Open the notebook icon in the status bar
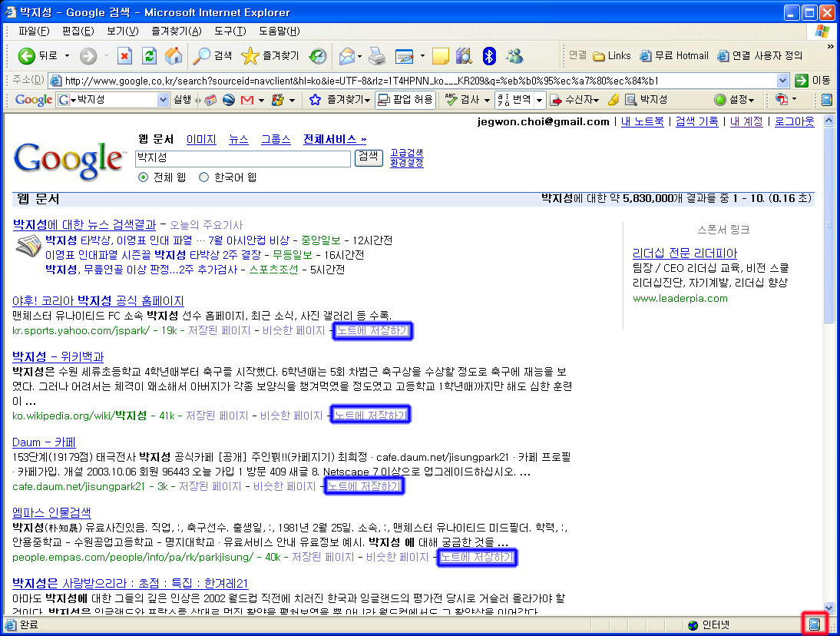Viewport: 840px width, 636px height. click(815, 624)
